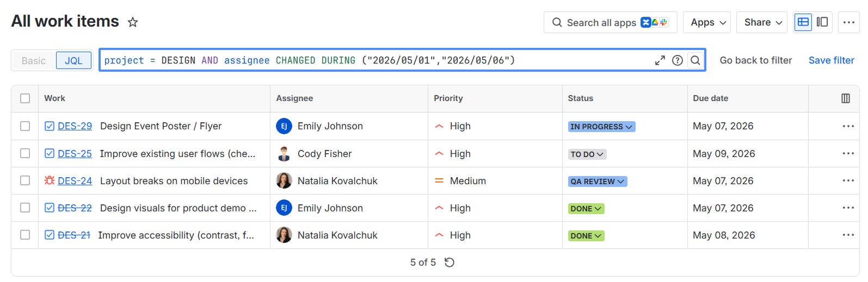868x282 pixels.
Task: Click the search magnifier in Search all apps
Action: [x=557, y=22]
